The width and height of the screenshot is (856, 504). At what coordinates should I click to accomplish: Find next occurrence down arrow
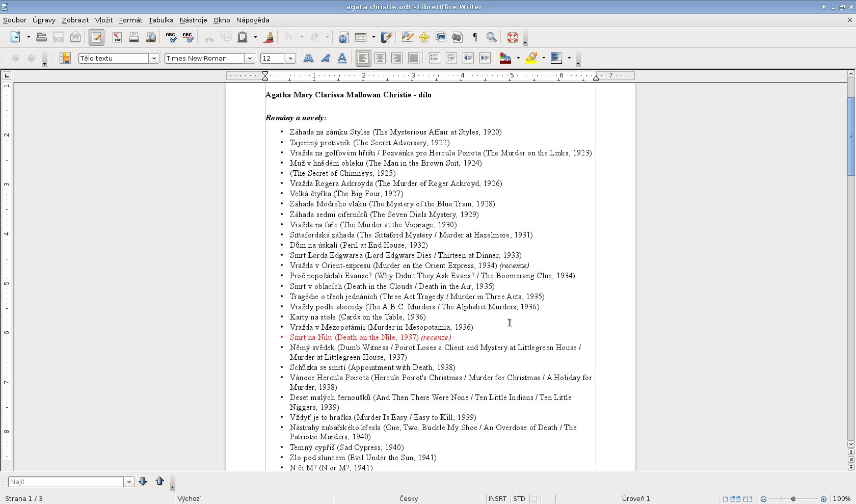click(143, 482)
